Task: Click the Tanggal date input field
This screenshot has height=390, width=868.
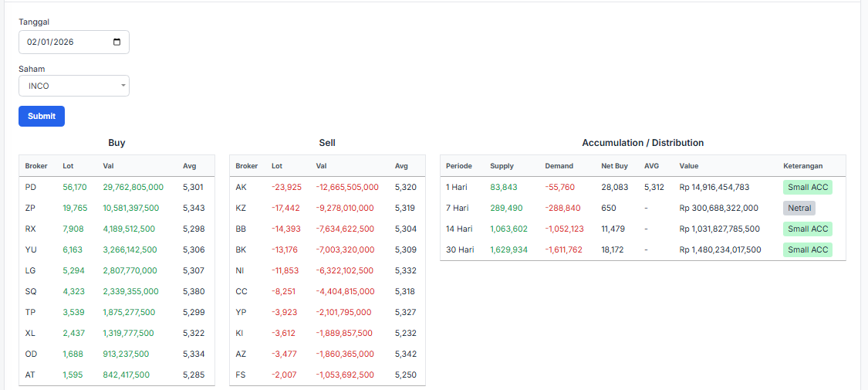Action: 66,42
